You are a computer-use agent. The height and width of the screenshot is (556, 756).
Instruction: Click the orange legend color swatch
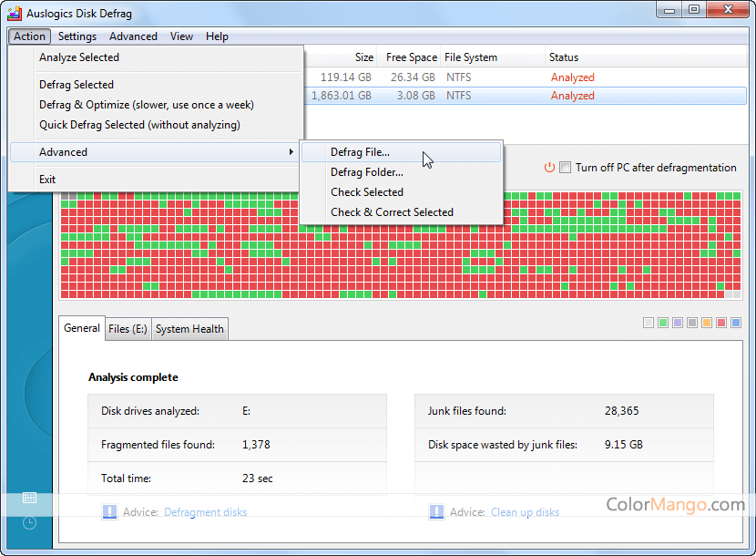point(707,323)
